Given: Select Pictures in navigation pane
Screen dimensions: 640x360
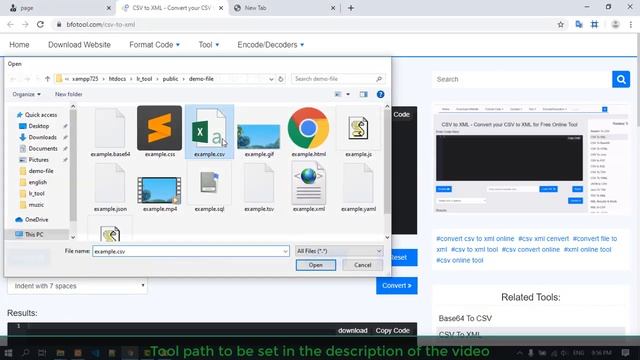Looking at the screenshot, I should click(38, 160).
